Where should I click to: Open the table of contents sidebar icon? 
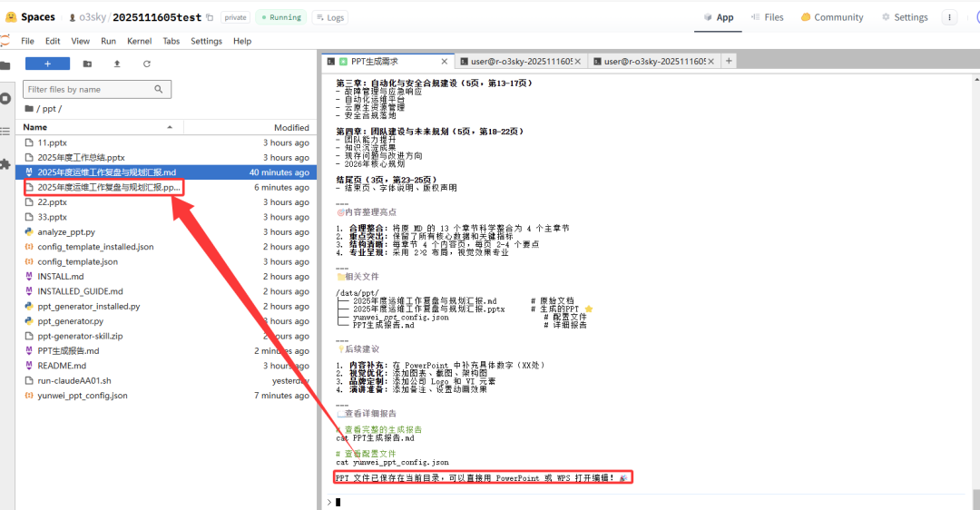tap(5, 132)
